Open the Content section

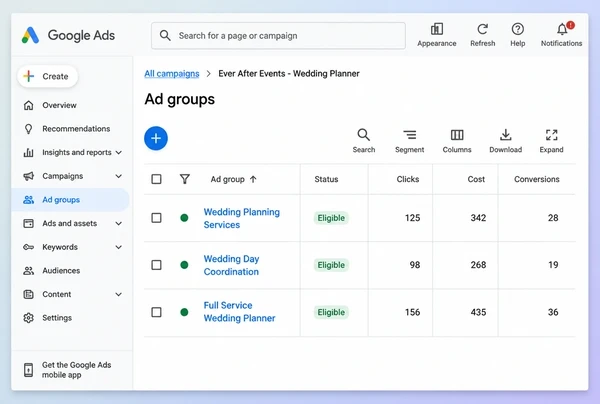pyautogui.click(x=57, y=294)
